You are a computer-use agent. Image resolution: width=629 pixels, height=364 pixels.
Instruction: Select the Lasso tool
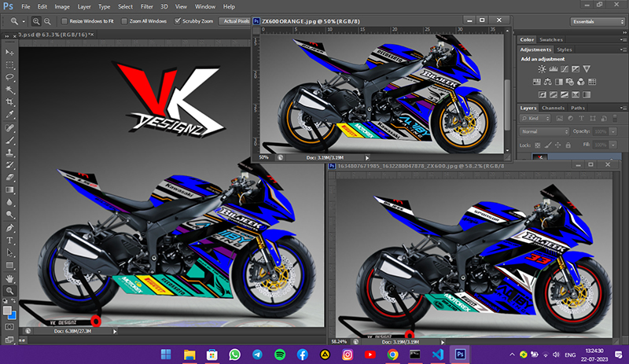[x=9, y=77]
